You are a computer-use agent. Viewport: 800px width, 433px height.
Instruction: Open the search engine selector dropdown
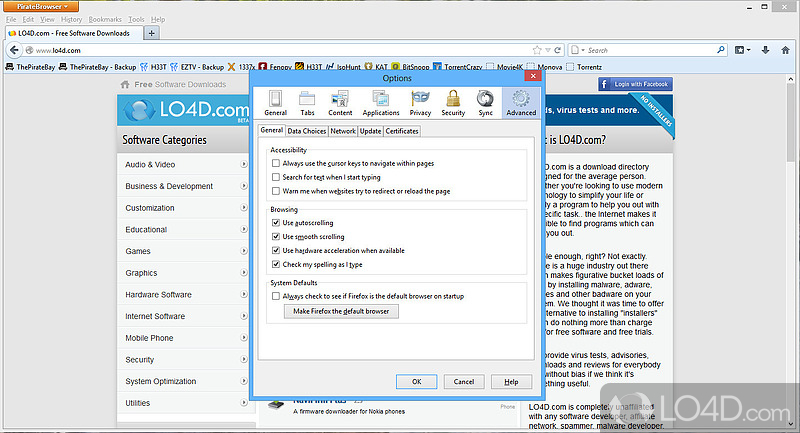click(x=578, y=50)
